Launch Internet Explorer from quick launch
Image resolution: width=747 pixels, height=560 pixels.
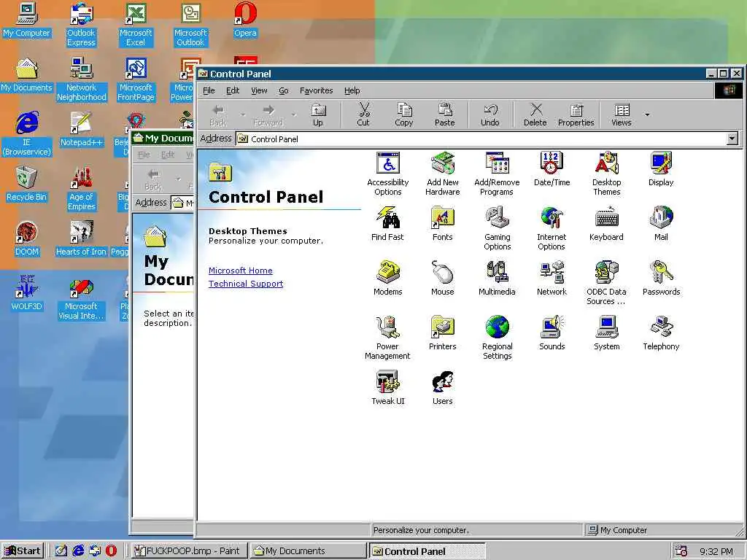[77, 551]
